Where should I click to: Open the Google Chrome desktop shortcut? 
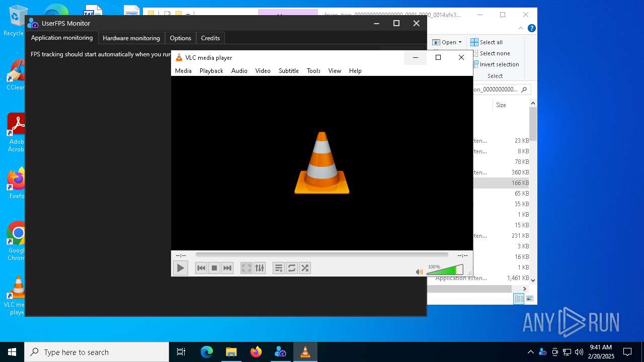tap(17, 241)
